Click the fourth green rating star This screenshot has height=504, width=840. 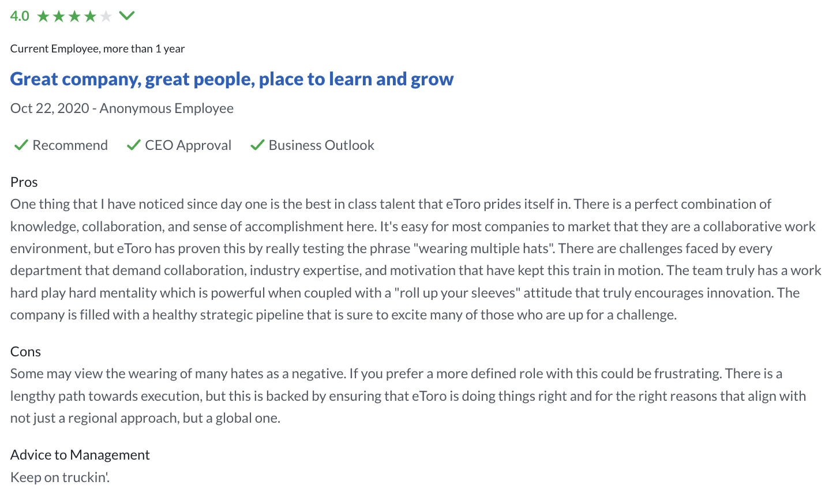coord(90,16)
